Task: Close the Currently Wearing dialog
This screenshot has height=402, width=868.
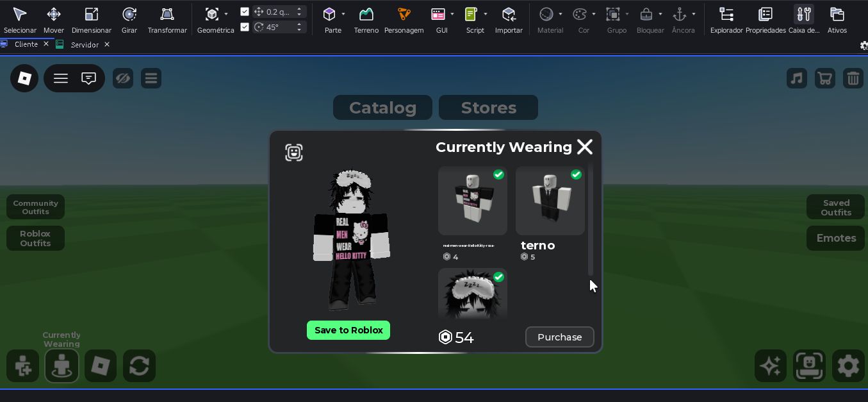Action: 585,147
